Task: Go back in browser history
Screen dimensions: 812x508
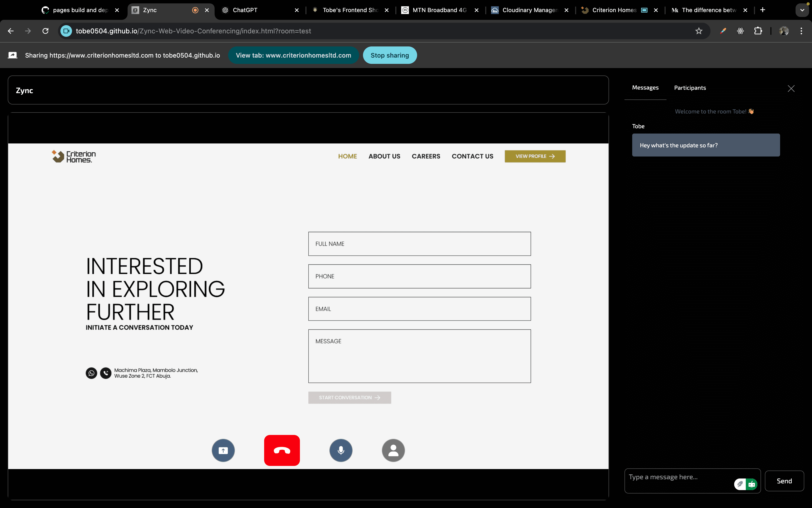Action: click(11, 31)
